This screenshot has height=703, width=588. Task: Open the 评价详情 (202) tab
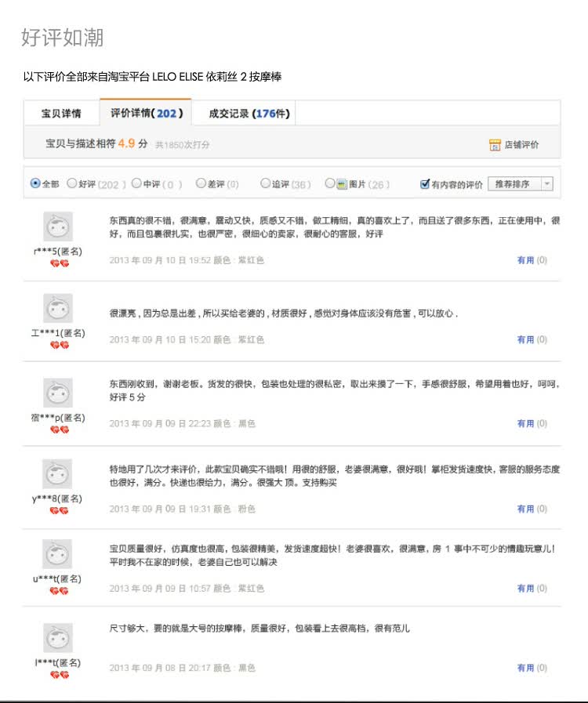[x=147, y=114]
